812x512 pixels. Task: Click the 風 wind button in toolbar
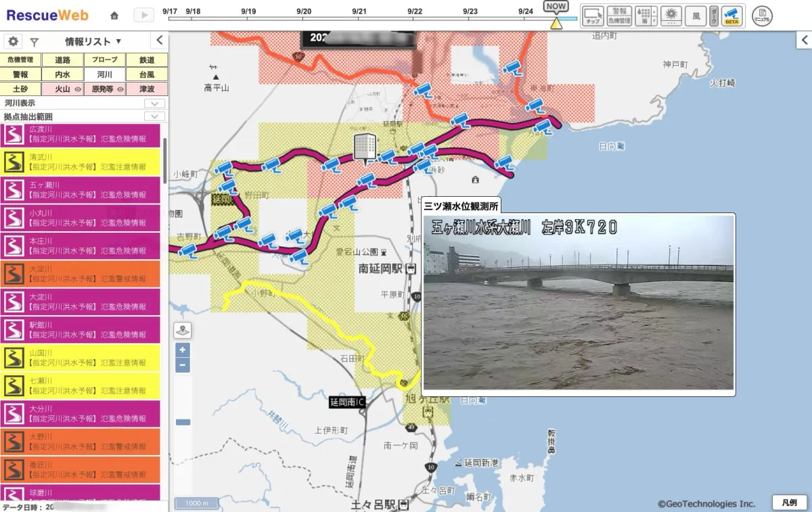pyautogui.click(x=695, y=16)
